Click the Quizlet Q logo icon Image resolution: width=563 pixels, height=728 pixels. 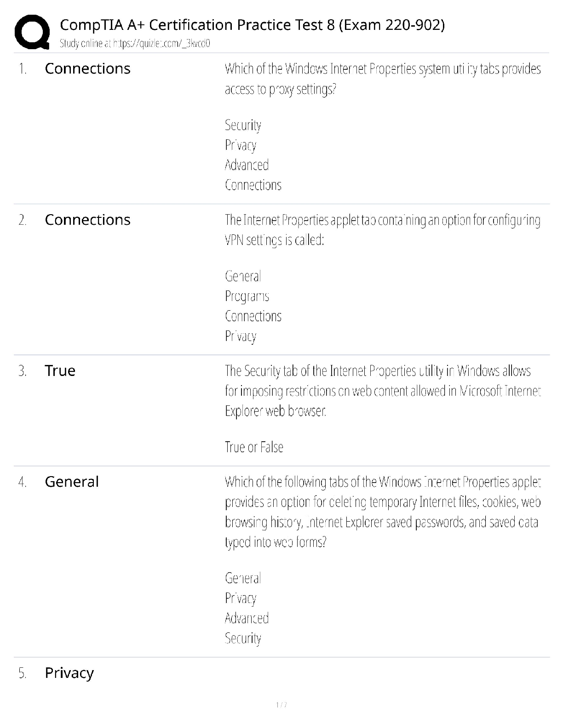32,32
